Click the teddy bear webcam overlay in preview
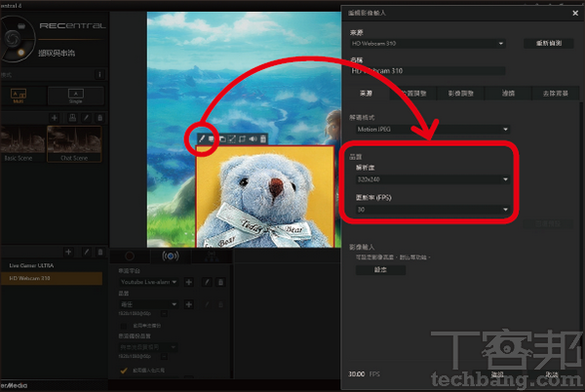The image size is (585, 392). tap(265, 196)
